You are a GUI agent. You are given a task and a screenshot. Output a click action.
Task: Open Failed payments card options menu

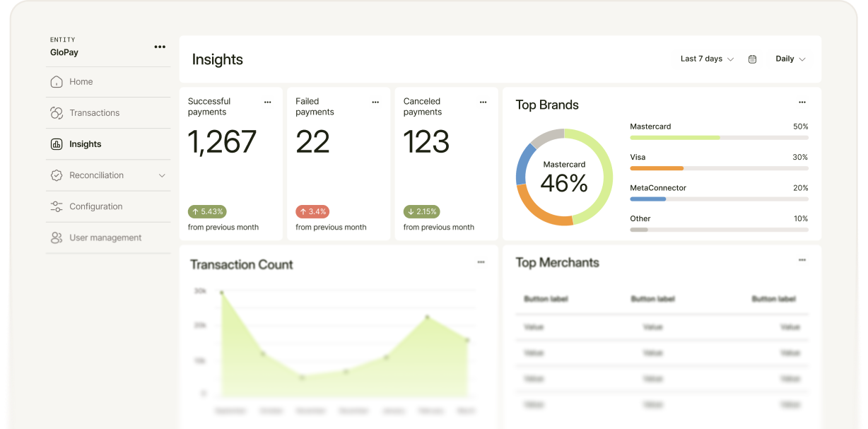pos(375,102)
